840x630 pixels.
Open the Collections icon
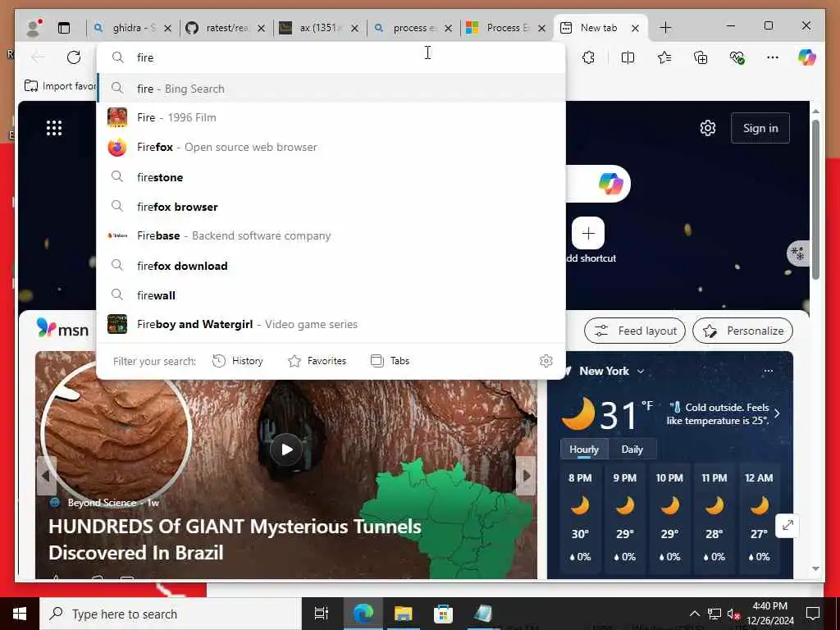click(x=701, y=57)
